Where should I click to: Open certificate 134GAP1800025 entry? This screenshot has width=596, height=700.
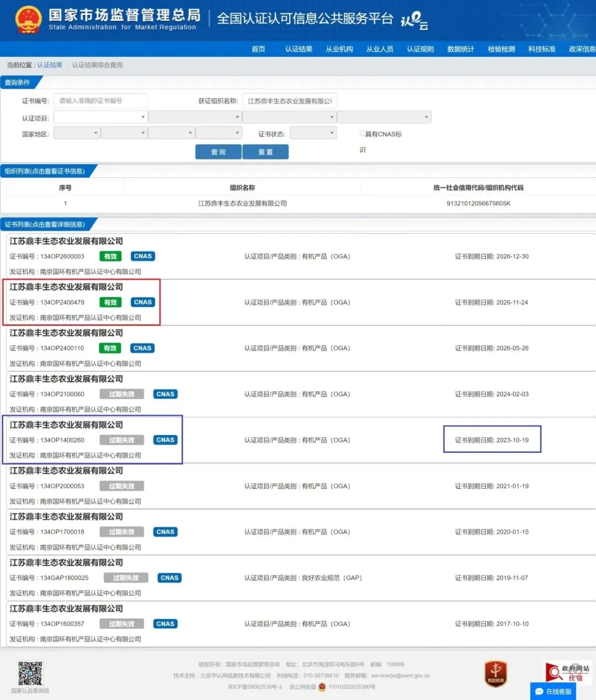coord(301,578)
